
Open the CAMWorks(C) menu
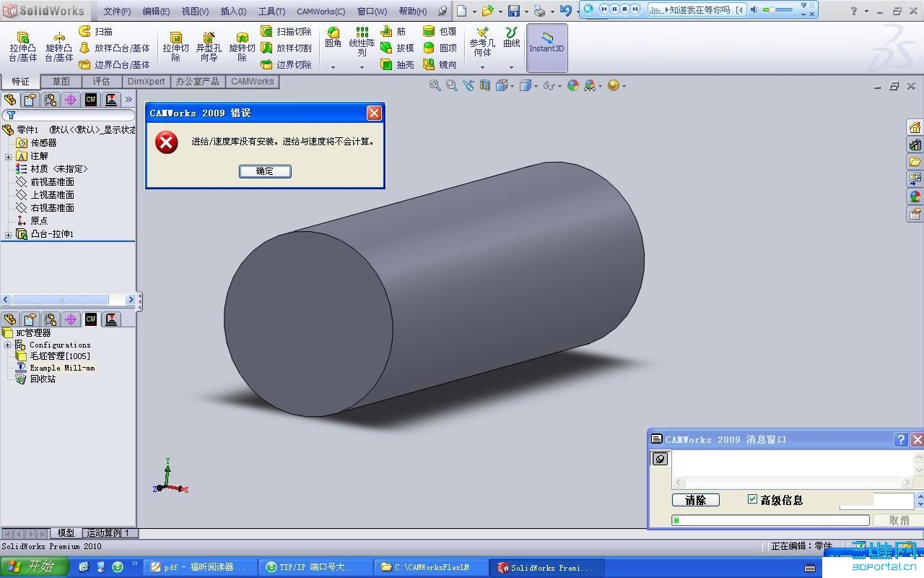coord(321,12)
